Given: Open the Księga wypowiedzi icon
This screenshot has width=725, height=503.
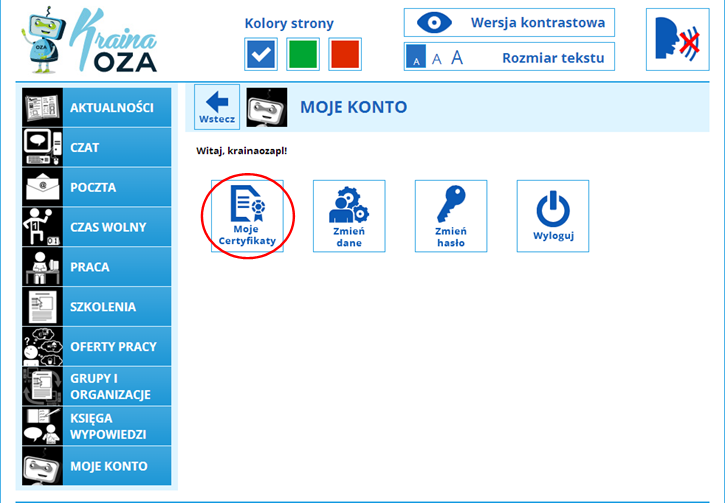Looking at the screenshot, I should click(43, 425).
